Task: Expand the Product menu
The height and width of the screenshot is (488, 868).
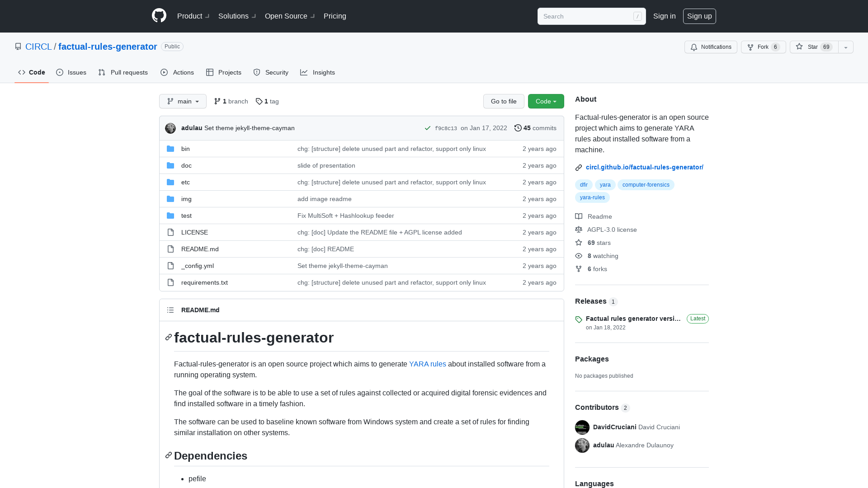Action: pos(193,16)
